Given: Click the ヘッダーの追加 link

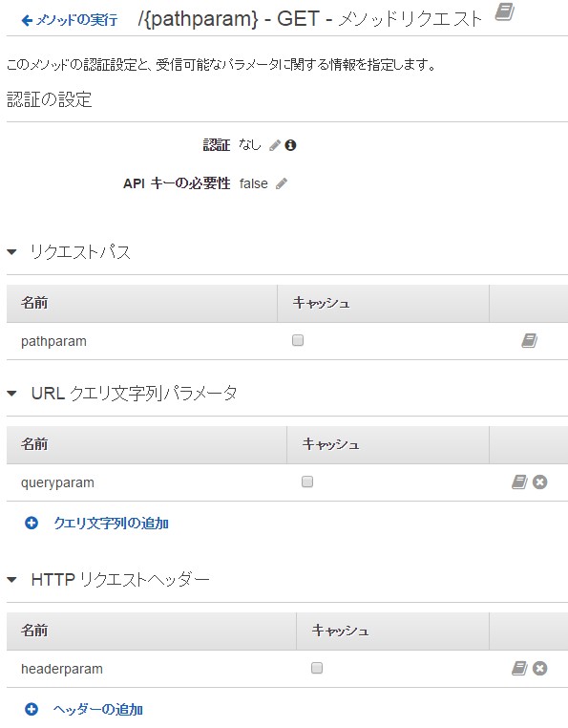Looking at the screenshot, I should (x=98, y=710).
